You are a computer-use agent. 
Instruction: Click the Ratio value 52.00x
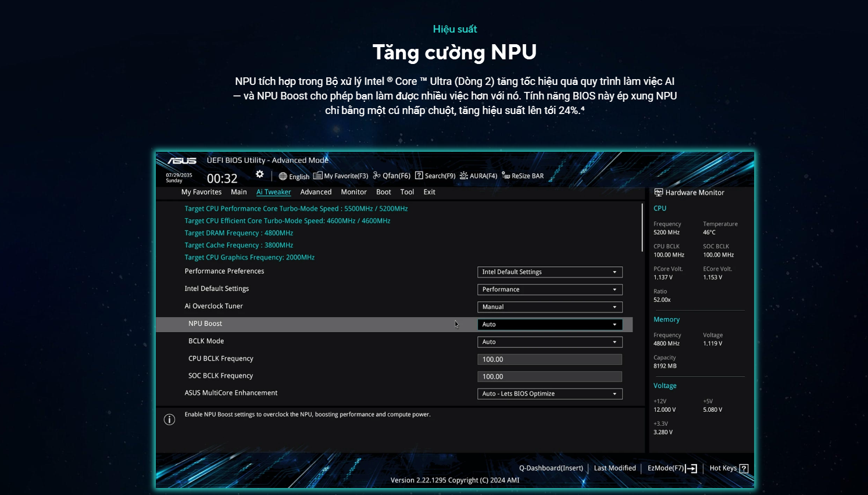[662, 300]
